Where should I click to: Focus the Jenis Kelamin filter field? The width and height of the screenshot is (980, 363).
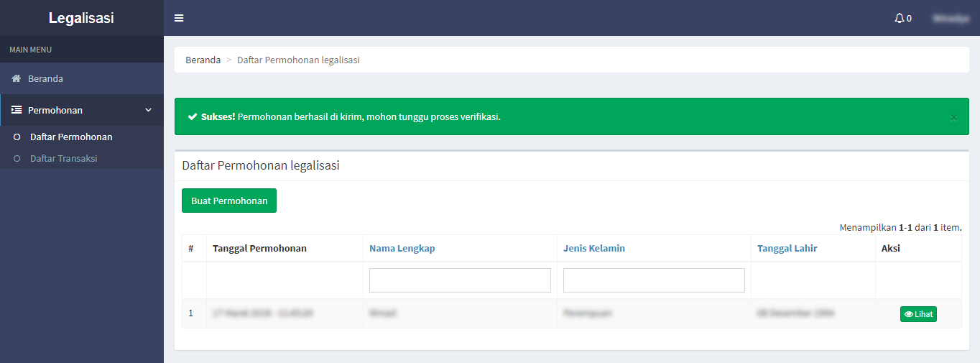(x=654, y=280)
